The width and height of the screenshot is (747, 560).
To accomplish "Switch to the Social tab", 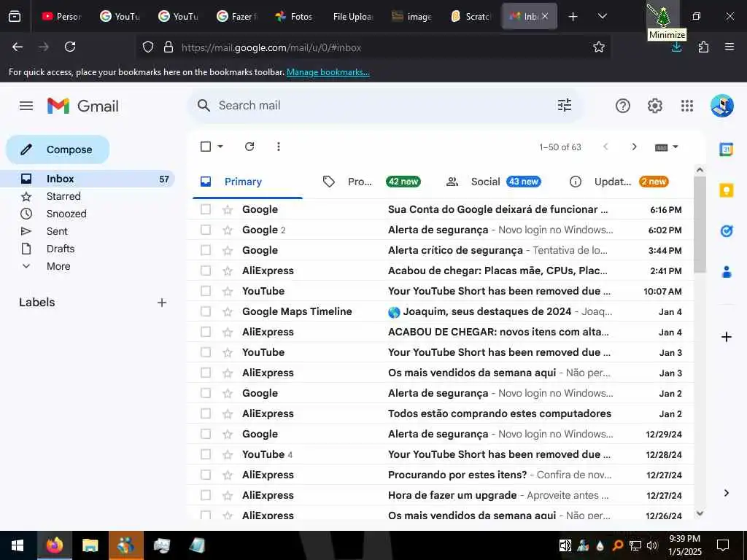I will [495, 182].
